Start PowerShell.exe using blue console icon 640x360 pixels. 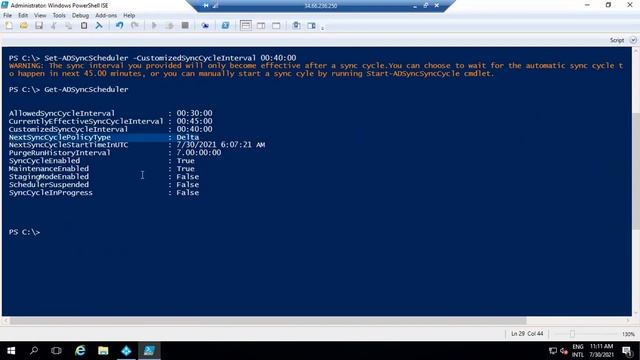pos(225,26)
